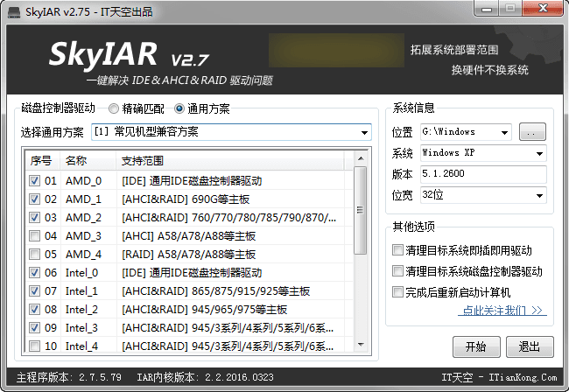This screenshot has height=392, width=569.
Task: Uncheck the 06 Intel_0 driver checkbox
Action: (x=34, y=273)
